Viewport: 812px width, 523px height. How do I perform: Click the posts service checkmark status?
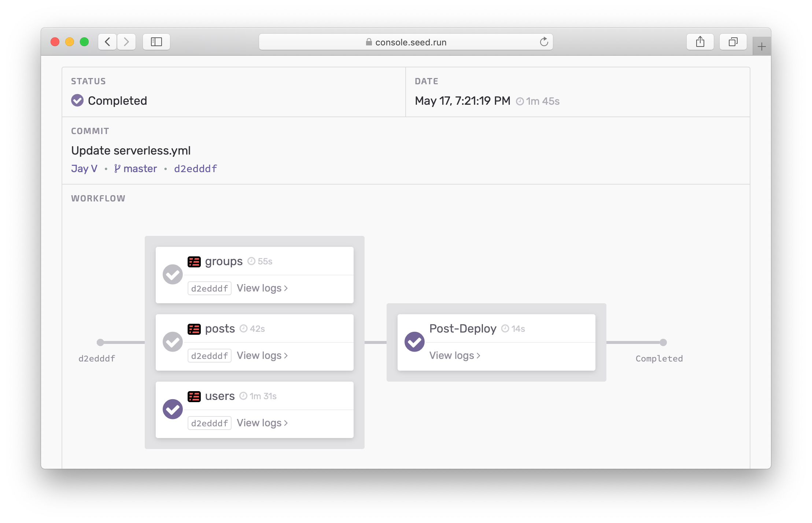173,342
